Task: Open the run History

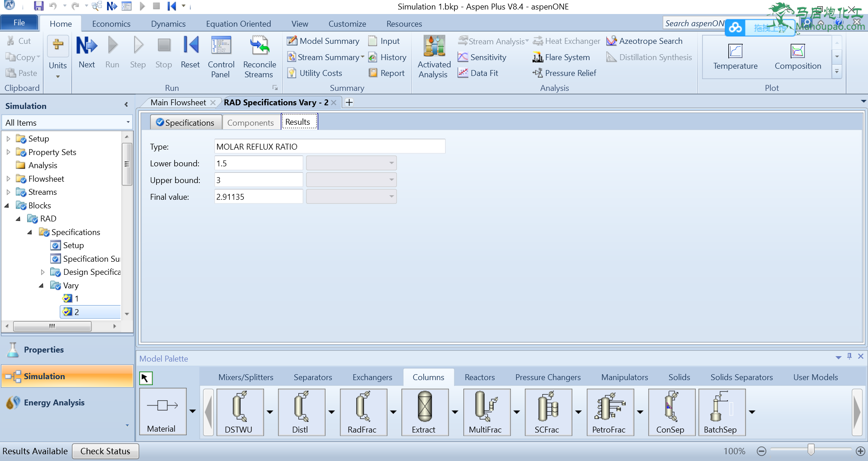Action: pos(387,57)
